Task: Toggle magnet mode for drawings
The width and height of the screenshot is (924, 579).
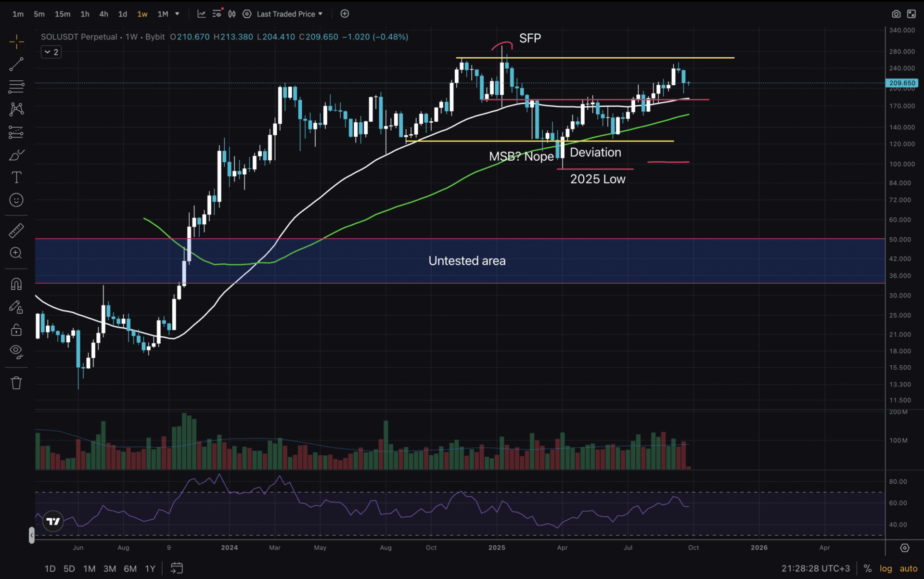Action: [16, 284]
